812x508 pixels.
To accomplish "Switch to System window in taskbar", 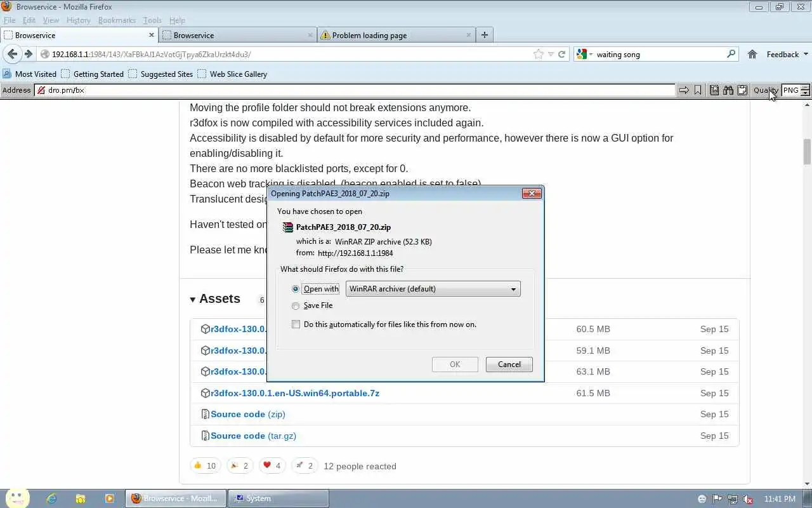I will pyautogui.click(x=279, y=498).
